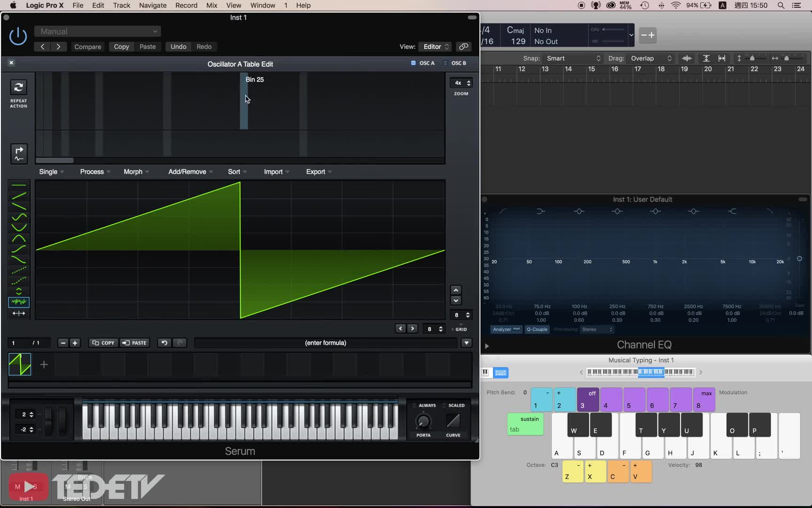Toggle the Analyzer button in Channel EQ
The image size is (812, 508).
pos(506,329)
